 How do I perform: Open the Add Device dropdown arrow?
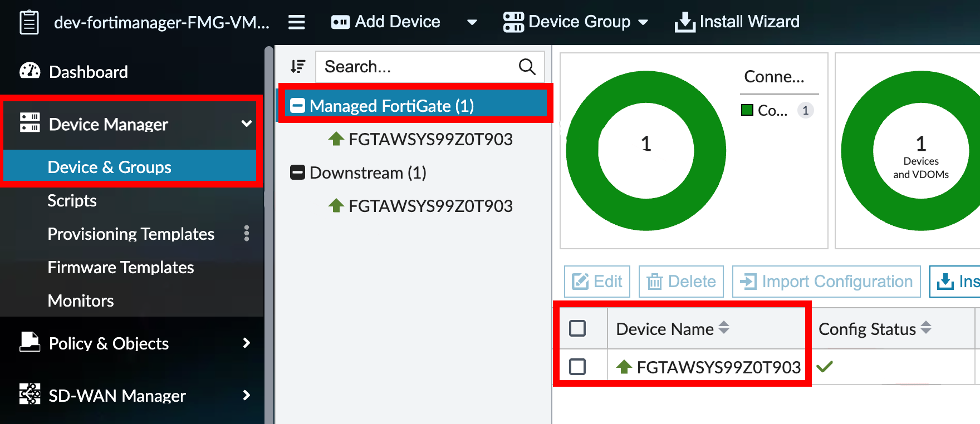coord(472,22)
